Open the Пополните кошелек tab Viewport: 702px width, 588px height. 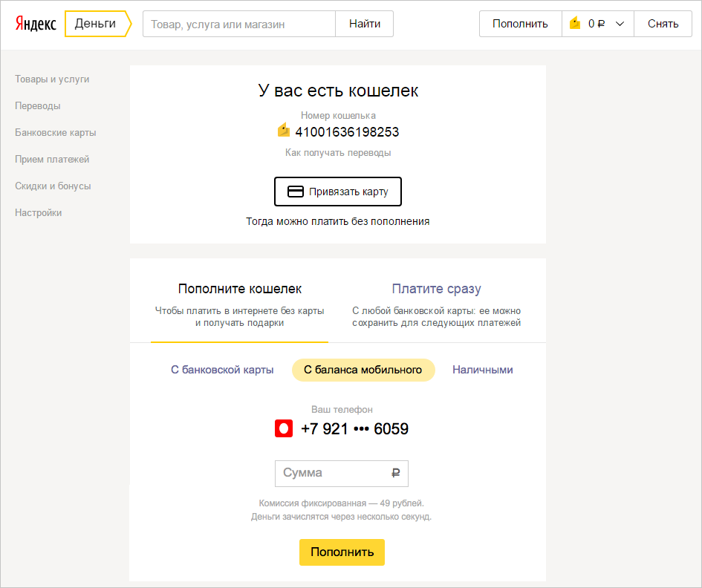click(239, 288)
